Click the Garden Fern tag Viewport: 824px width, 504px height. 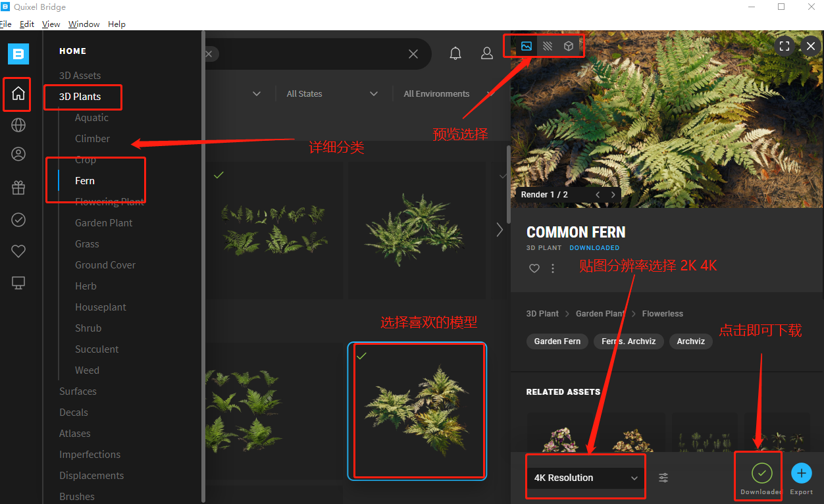click(x=557, y=341)
